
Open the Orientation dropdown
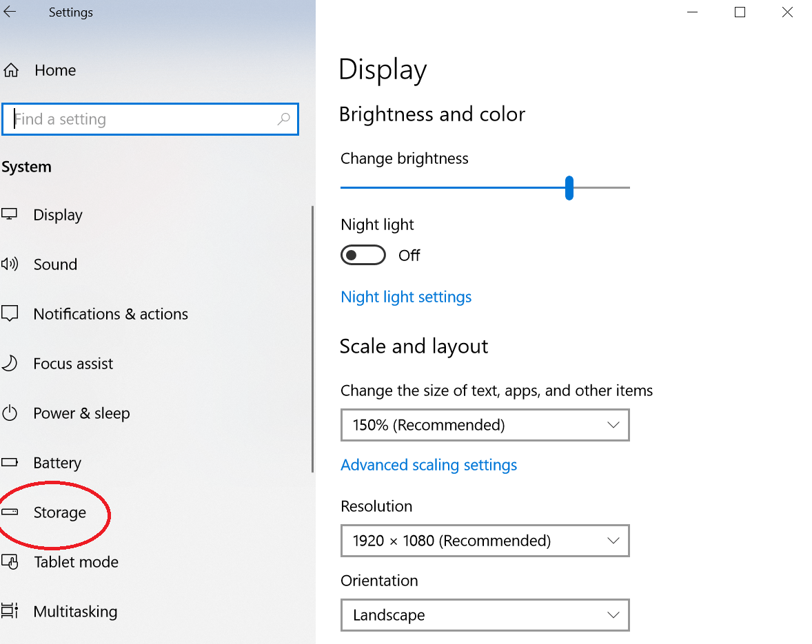click(x=485, y=615)
